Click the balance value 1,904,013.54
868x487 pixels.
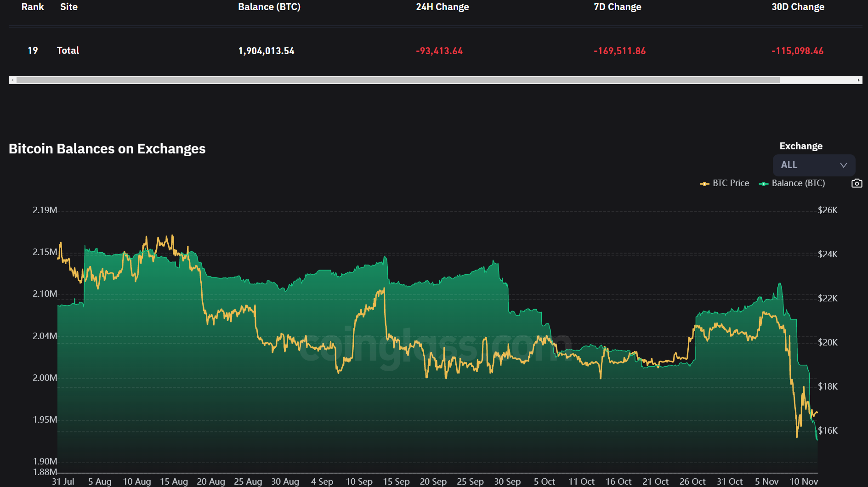pyautogui.click(x=267, y=51)
